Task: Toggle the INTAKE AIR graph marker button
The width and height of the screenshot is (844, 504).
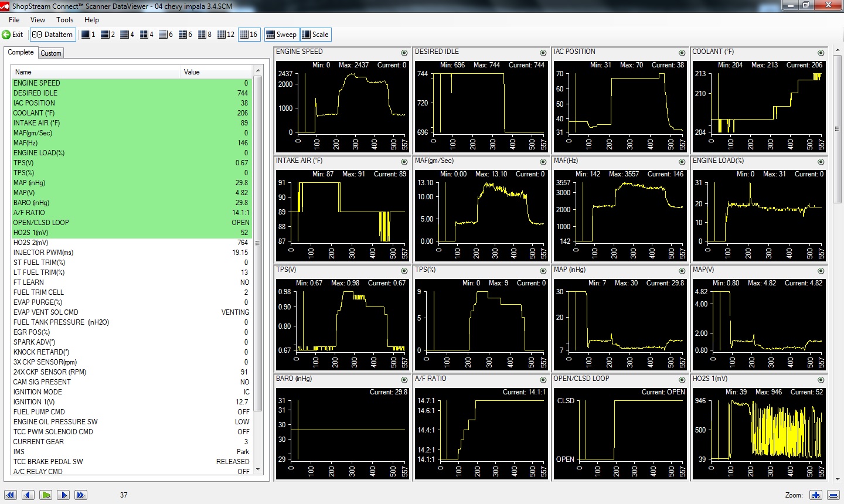Action: (x=404, y=162)
